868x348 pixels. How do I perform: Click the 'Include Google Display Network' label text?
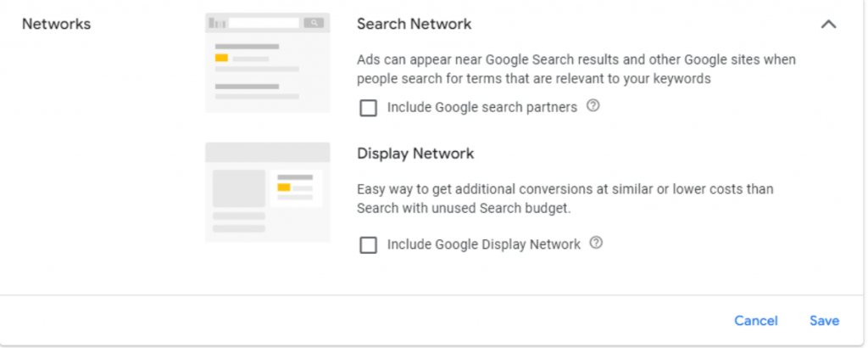click(x=484, y=244)
